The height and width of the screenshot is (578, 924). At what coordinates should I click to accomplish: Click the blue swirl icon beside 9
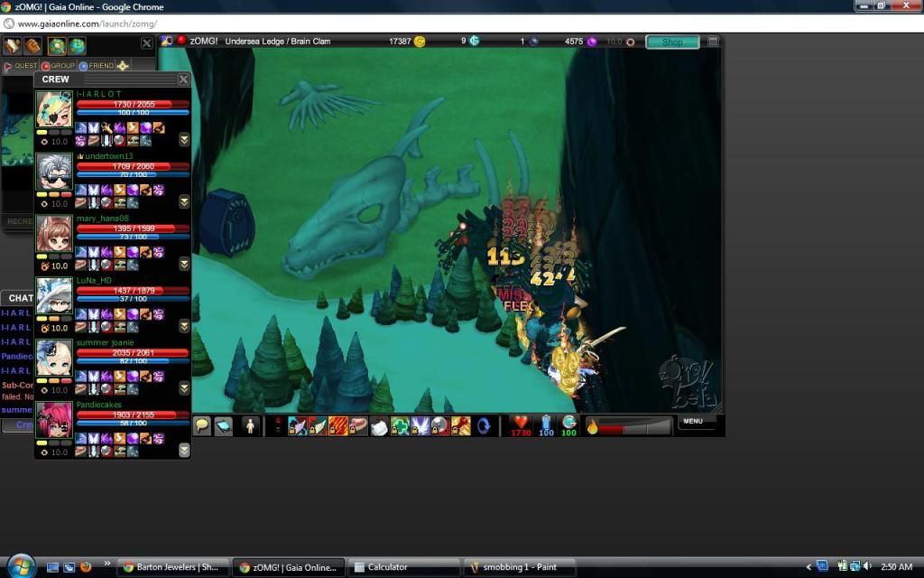coord(474,41)
